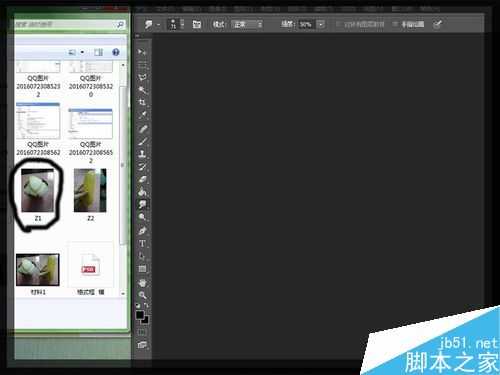
Task: Select the Rectangle shape tool
Action: point(142,269)
